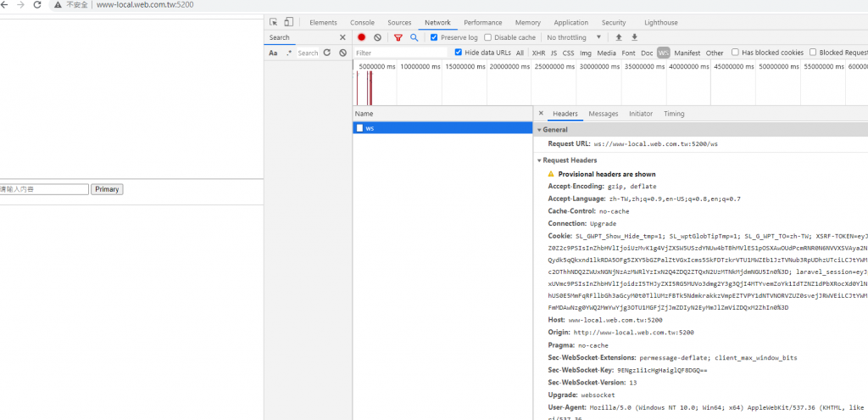Deselect the WS filter
The width and height of the screenshot is (868, 420).
663,53
